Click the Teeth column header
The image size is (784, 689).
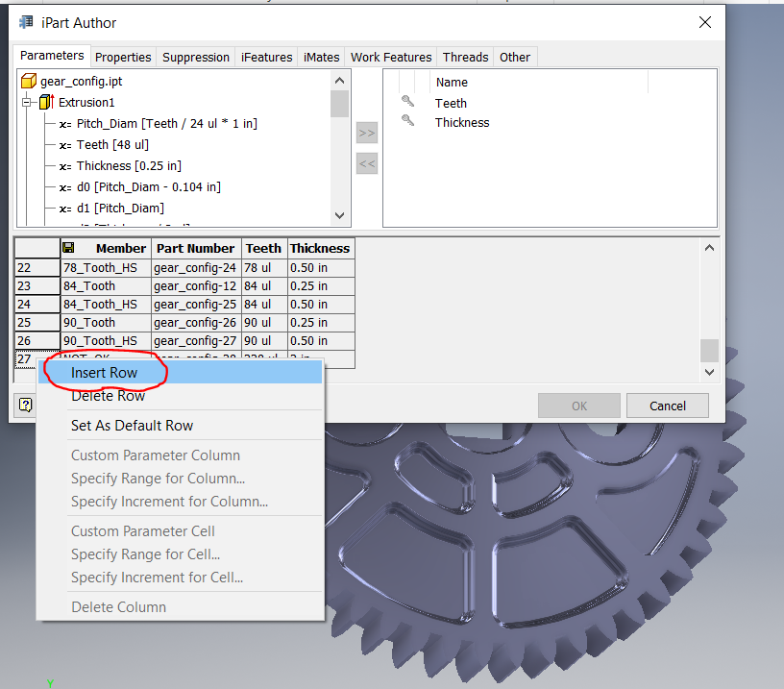click(264, 248)
